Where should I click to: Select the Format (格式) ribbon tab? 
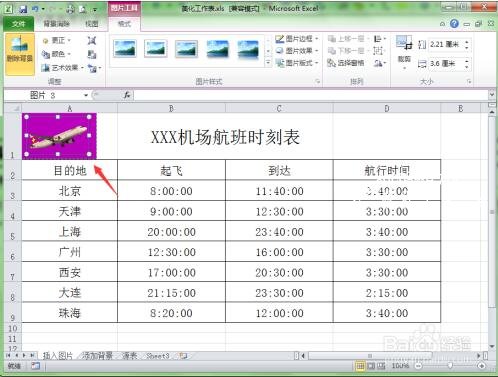124,24
